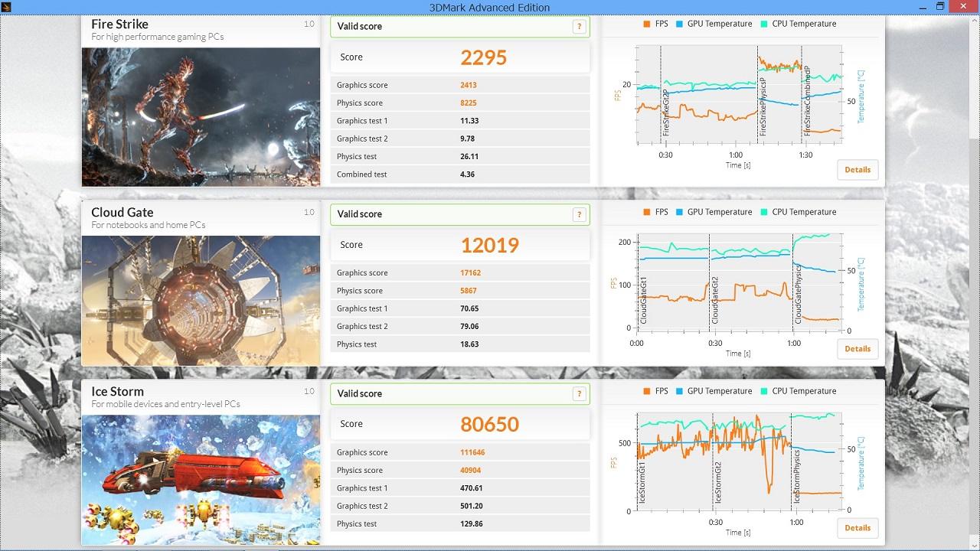Select the Fire Strike preview thumbnail
Viewport: 980px width, 551px height.
click(201, 117)
